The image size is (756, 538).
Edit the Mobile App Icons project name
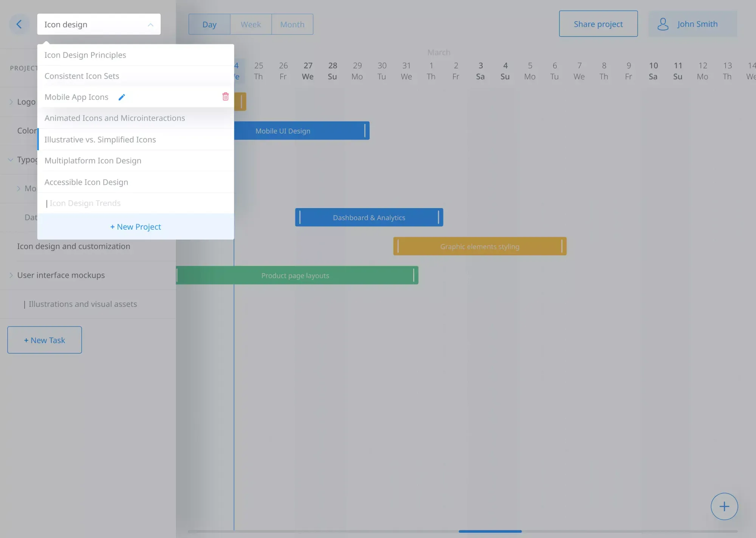(122, 97)
